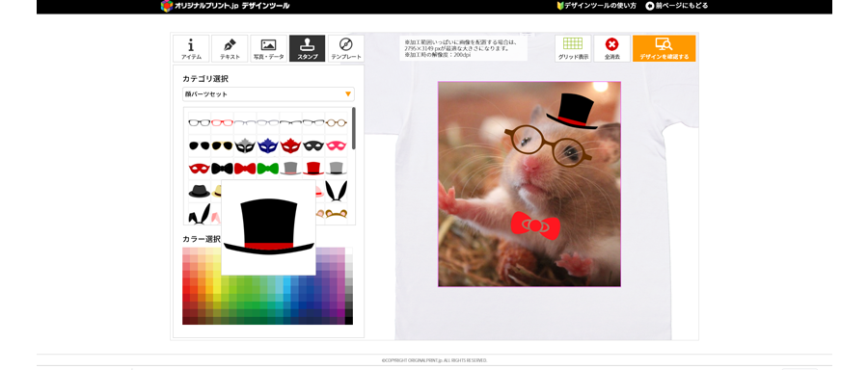The height and width of the screenshot is (370, 868).
Task: Select the black bow tie stamp
Action: tap(222, 168)
